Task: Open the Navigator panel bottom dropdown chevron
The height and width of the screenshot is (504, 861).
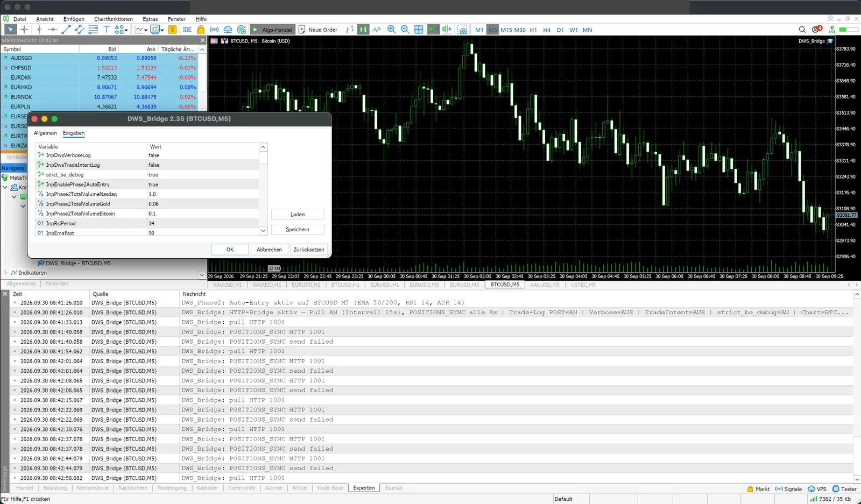Action: pyautogui.click(x=202, y=275)
